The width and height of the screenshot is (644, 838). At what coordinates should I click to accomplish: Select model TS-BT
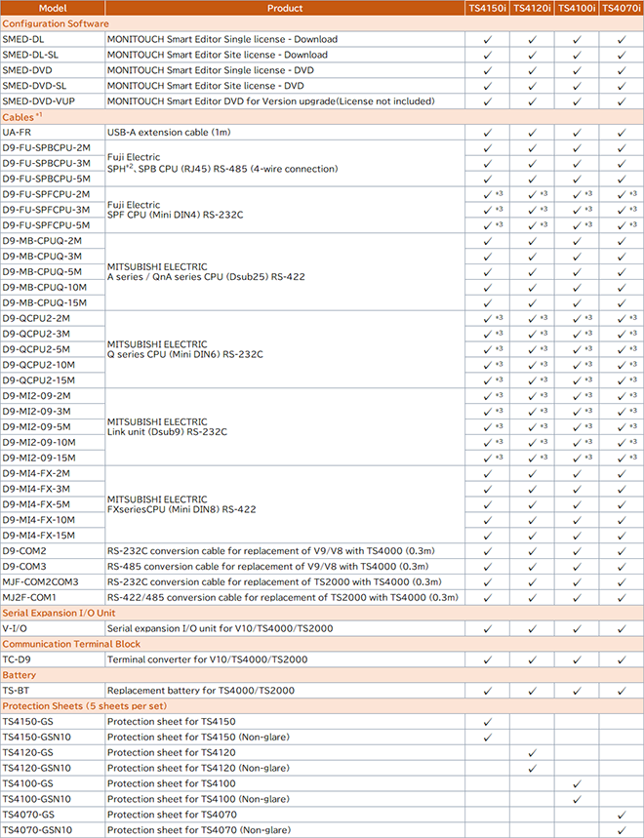point(16,691)
